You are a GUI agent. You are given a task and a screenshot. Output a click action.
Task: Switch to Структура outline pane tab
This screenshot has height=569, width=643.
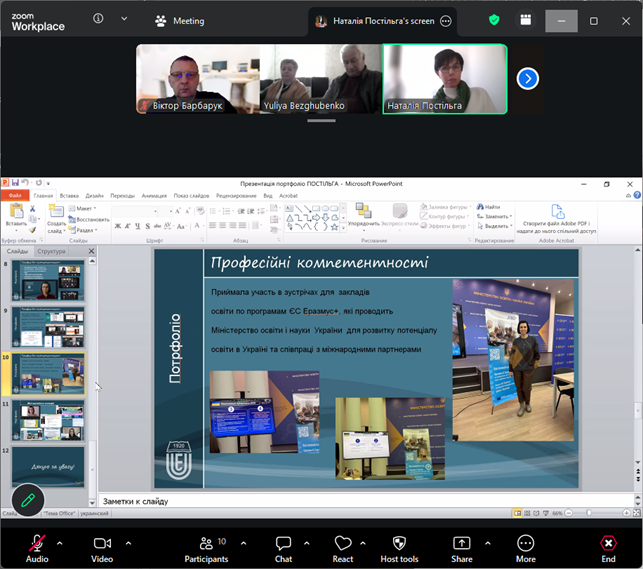[x=51, y=251]
